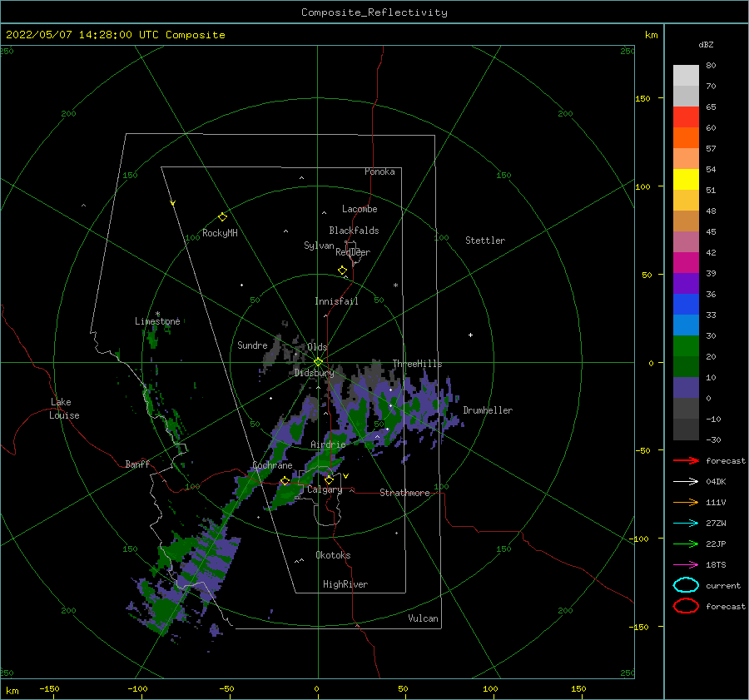Screen dimensions: 749x700
Task: Select the slate violet 0-10 dBZ swatch
Action: pos(686,388)
